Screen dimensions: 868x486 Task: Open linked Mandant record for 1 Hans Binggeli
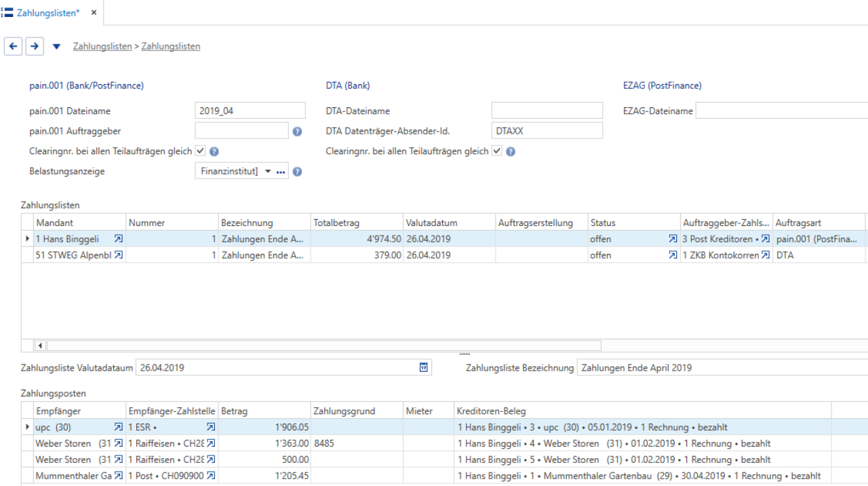point(119,239)
